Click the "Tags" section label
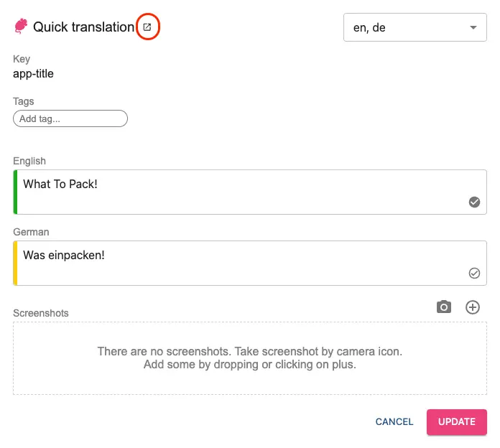The height and width of the screenshot is (448, 500). click(x=24, y=101)
